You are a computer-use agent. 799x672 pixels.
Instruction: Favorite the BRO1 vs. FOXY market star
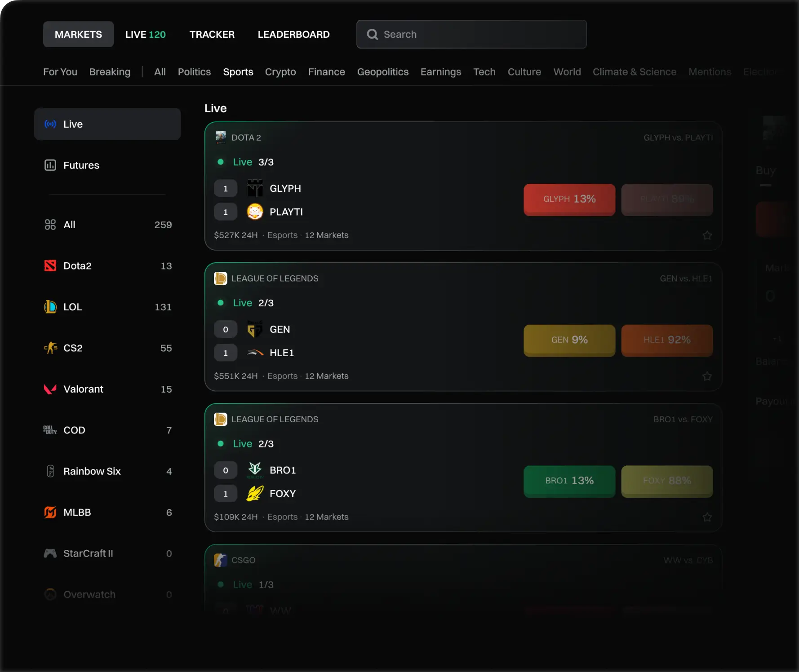point(707,517)
